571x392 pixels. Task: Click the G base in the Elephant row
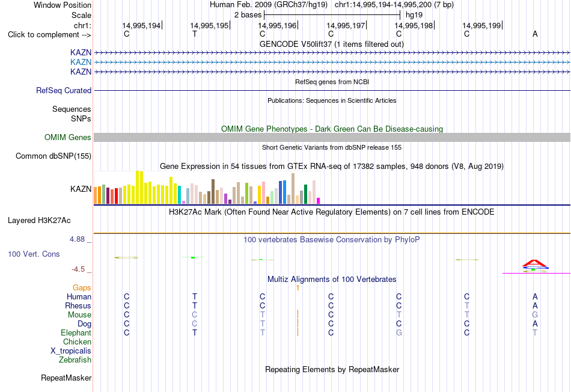coord(399,333)
